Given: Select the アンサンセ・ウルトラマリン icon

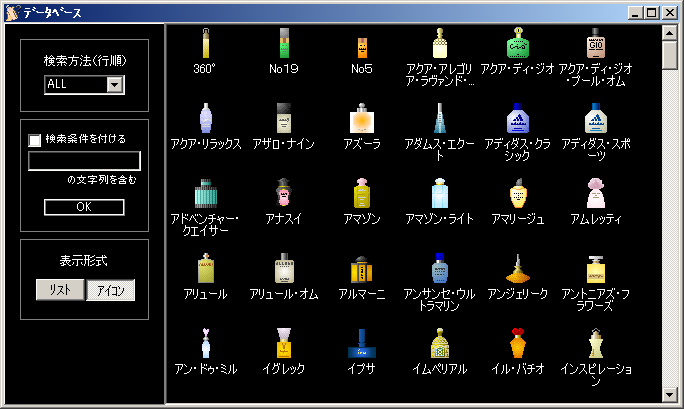Looking at the screenshot, I should click(x=440, y=269).
